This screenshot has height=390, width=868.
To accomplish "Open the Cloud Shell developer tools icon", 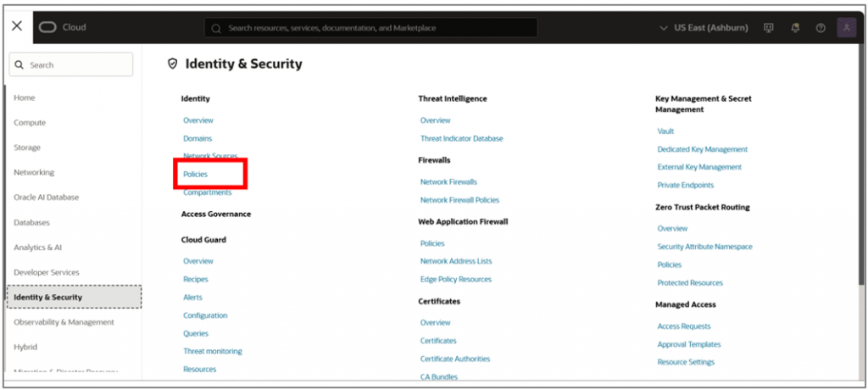I will click(x=769, y=28).
